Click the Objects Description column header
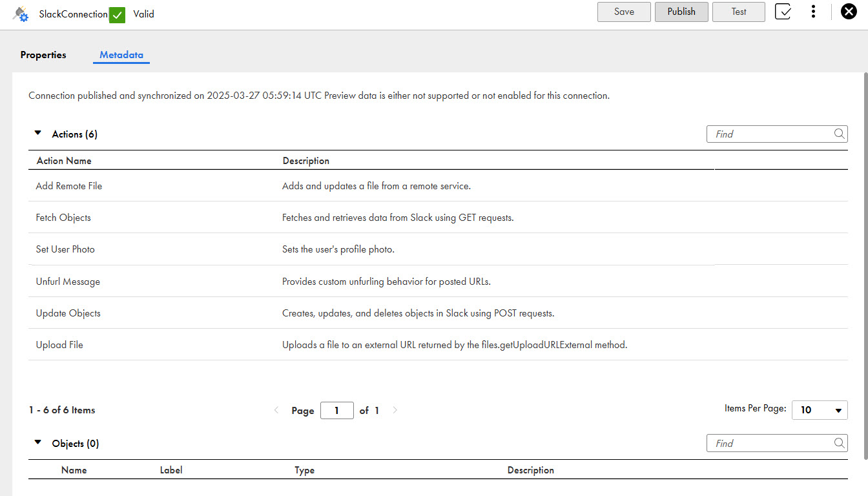Image resolution: width=868 pixels, height=496 pixels. [531, 470]
